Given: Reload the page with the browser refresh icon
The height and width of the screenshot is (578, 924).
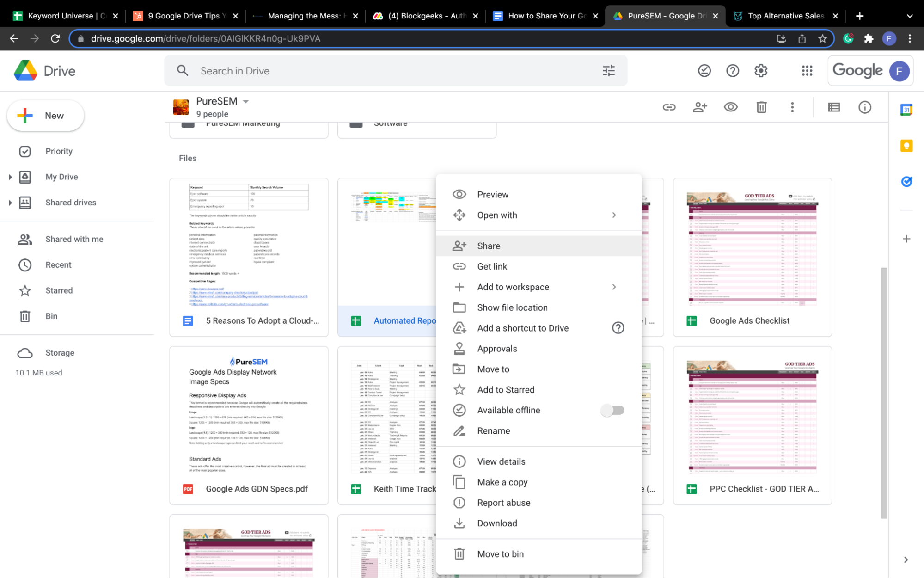Looking at the screenshot, I should tap(55, 38).
